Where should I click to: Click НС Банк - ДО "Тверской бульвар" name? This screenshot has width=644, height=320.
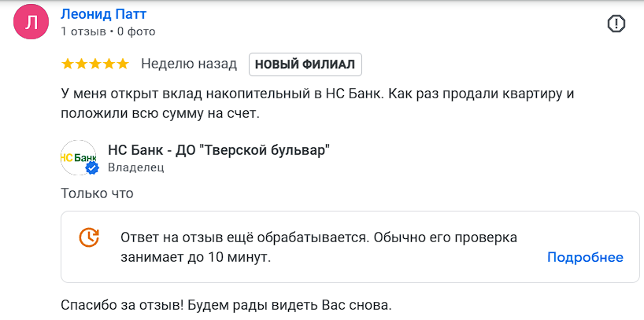coord(218,150)
